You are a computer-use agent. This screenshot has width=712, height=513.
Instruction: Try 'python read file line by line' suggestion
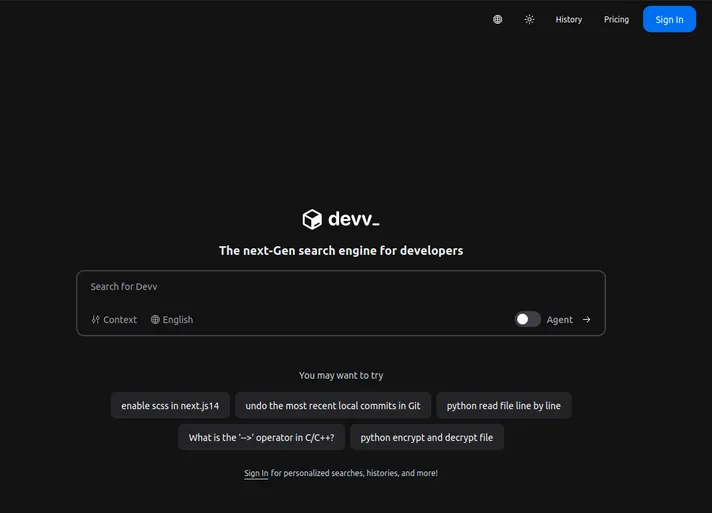504,405
